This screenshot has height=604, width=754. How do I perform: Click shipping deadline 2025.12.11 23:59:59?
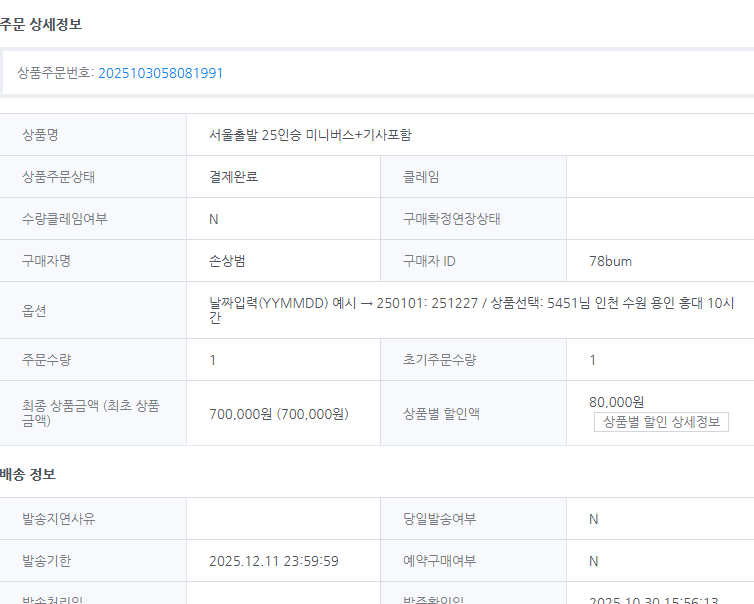pyautogui.click(x=274, y=561)
